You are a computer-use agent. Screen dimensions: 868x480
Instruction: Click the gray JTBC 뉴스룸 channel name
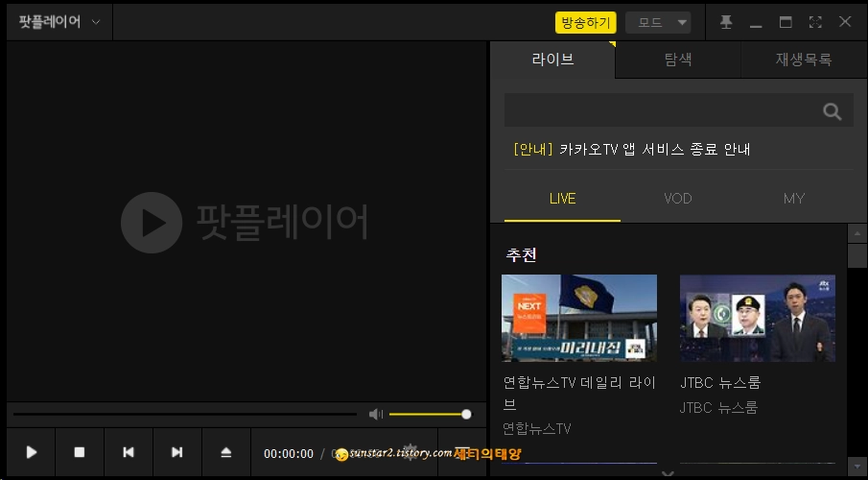coord(718,408)
